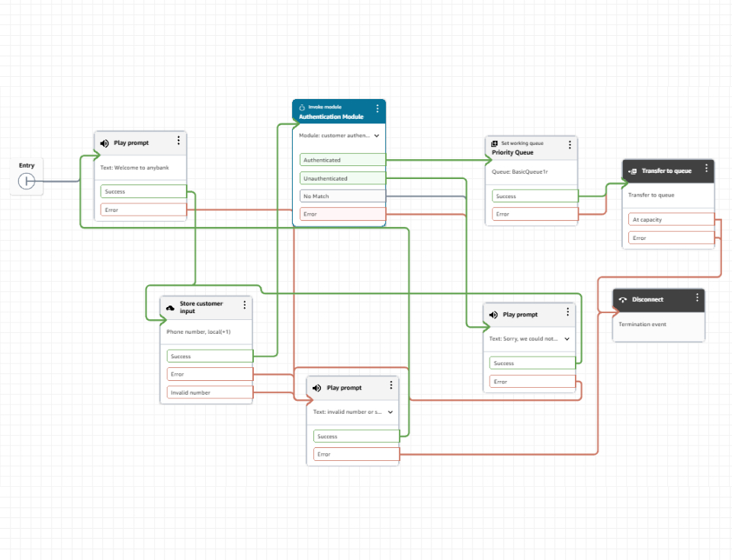Click the Entry point circle icon

tap(27, 181)
